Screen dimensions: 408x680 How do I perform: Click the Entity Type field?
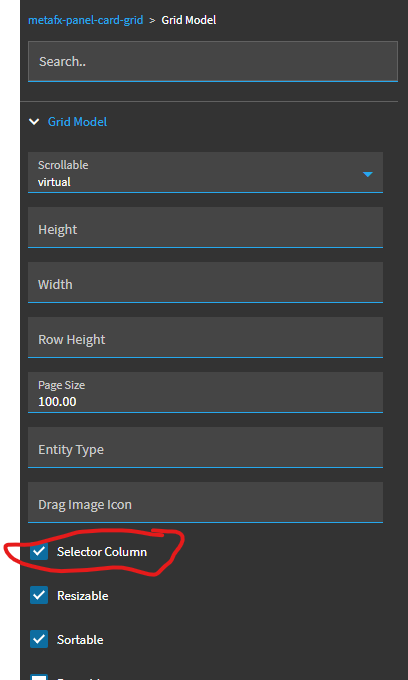tap(205, 448)
